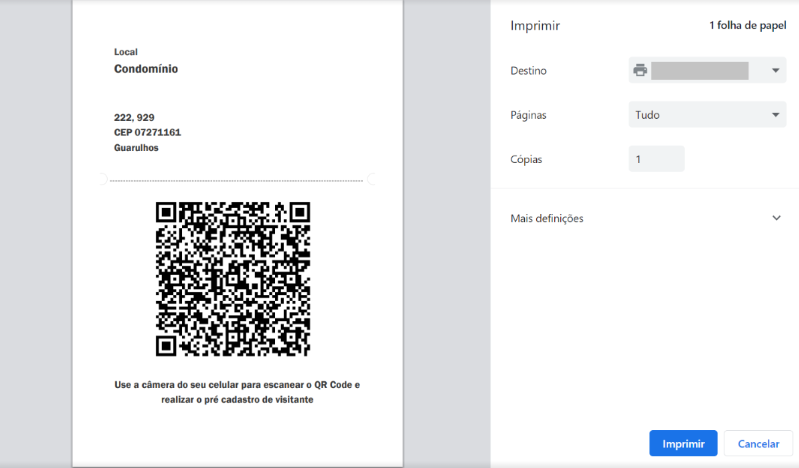Click the Cópias number input field
This screenshot has width=799, height=468.
point(656,159)
